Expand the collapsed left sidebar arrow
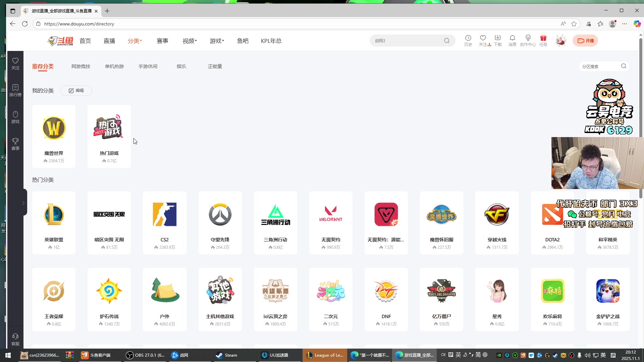The height and width of the screenshot is (362, 644). (23, 203)
